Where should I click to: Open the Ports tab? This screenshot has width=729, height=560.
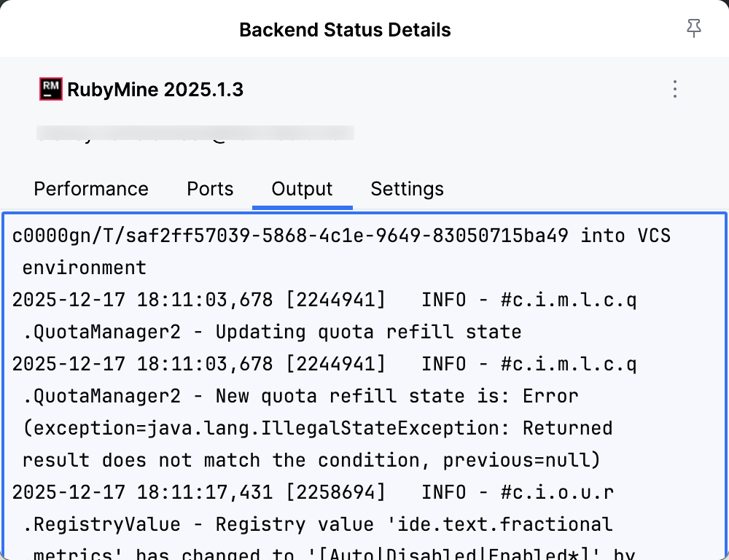tap(210, 189)
